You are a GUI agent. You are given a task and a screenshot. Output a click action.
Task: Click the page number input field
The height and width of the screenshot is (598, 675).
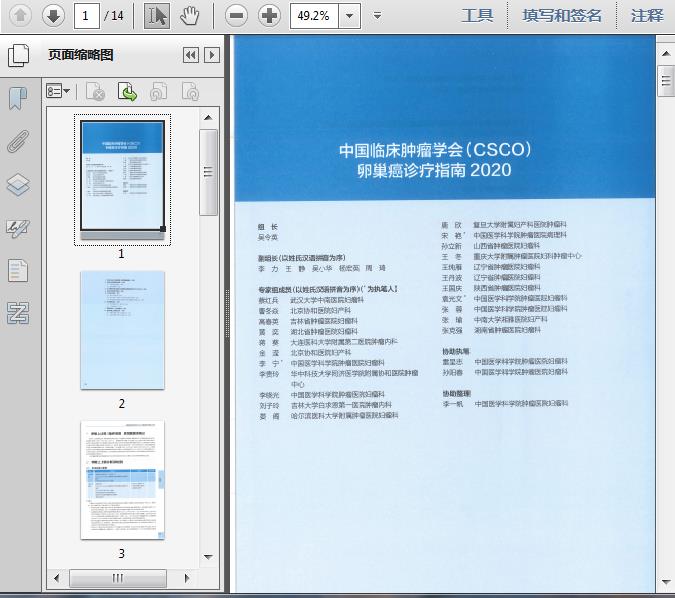87,16
